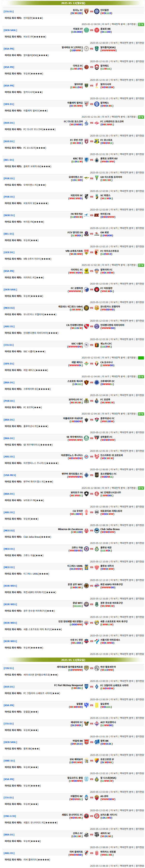
Task: Click the SSC Napoli round logo
Action: tap(87, 345)
